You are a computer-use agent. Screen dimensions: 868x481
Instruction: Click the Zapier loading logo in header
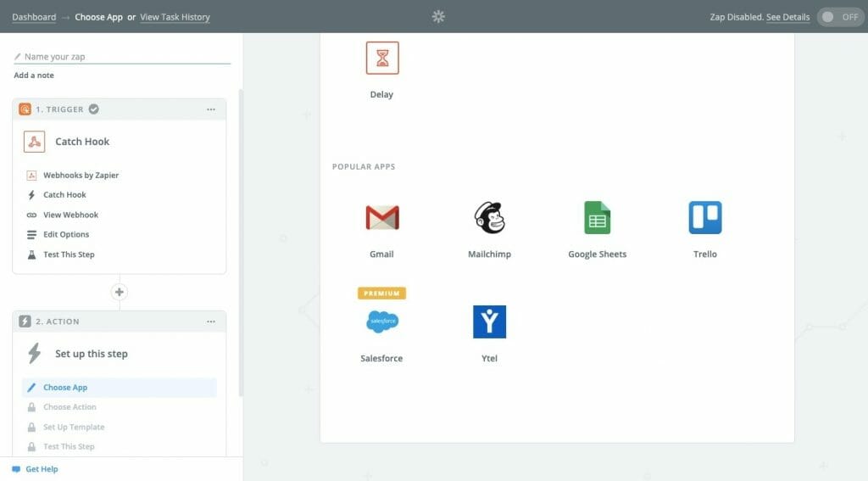[x=438, y=17]
